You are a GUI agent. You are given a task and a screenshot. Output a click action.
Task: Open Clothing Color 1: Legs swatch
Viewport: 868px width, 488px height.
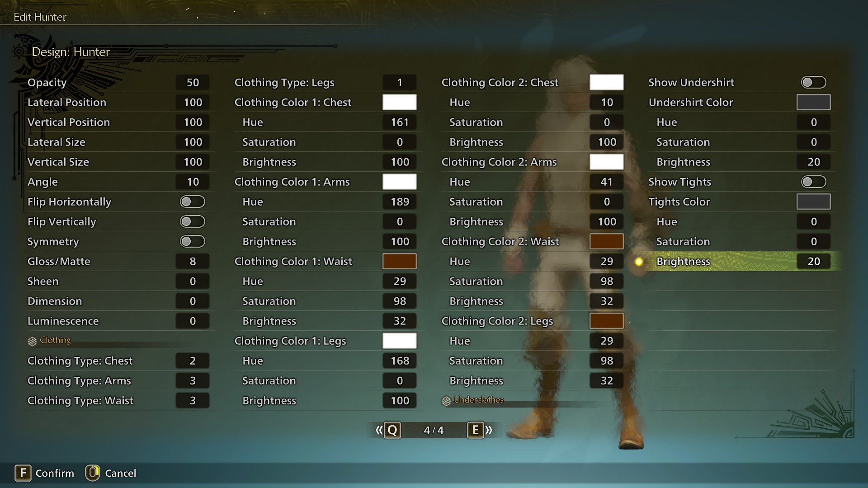(400, 341)
